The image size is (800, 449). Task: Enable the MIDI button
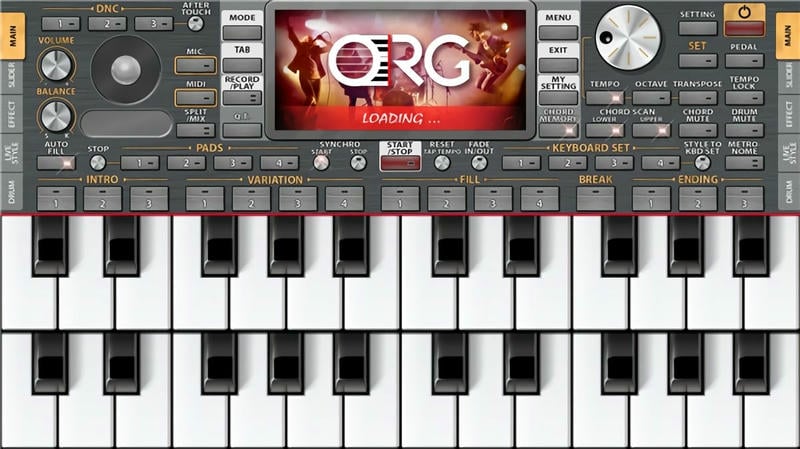click(195, 98)
